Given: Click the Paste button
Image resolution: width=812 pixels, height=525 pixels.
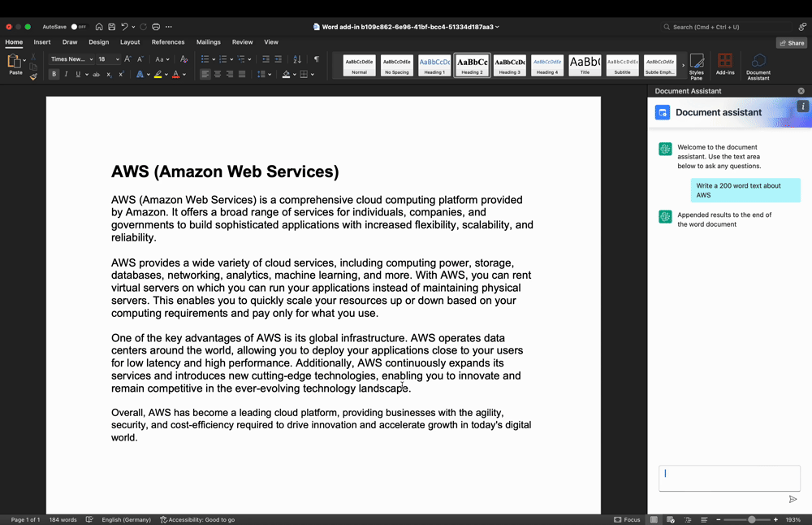Looking at the screenshot, I should (15, 65).
